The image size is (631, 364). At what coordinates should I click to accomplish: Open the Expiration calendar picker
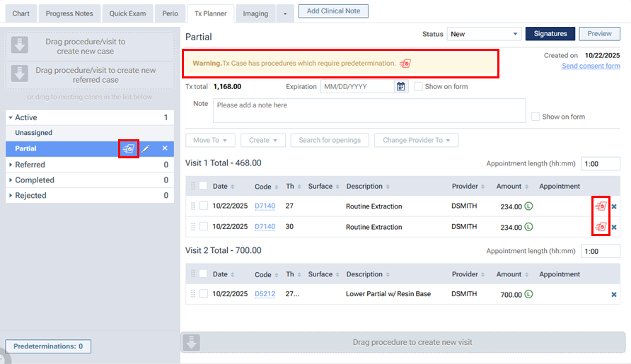tap(401, 87)
